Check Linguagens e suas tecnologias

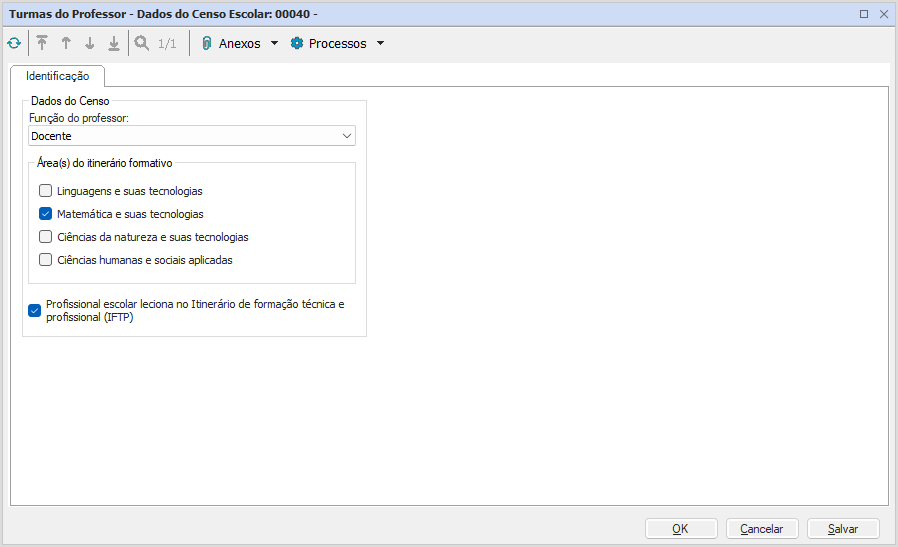tap(45, 191)
